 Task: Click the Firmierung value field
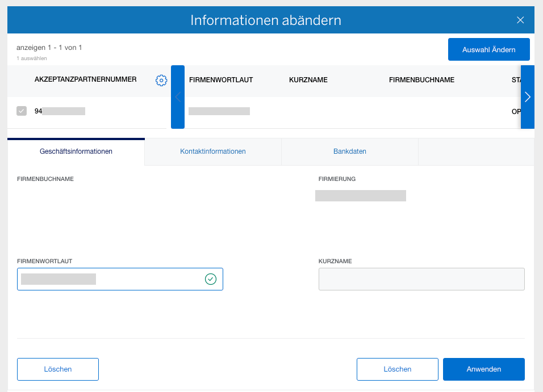[361, 195]
